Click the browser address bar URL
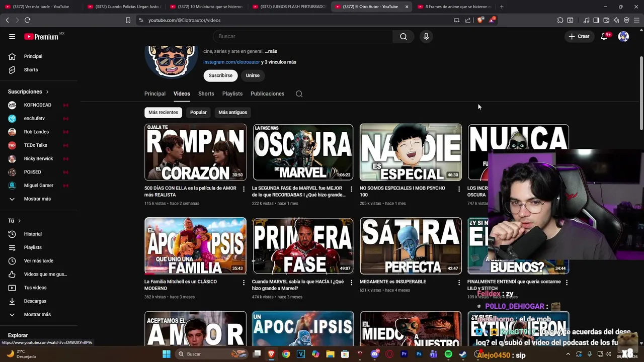Screen dimensions: 644x362 click(184, 20)
